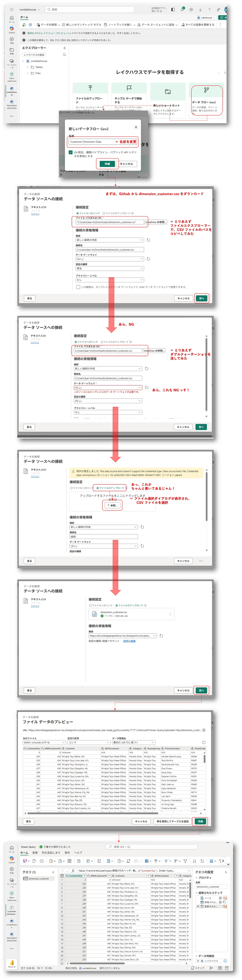The image size is (242, 980).
Task: Click the 検索 (Alt + Q) box in Power Query
Action: tap(152, 847)
